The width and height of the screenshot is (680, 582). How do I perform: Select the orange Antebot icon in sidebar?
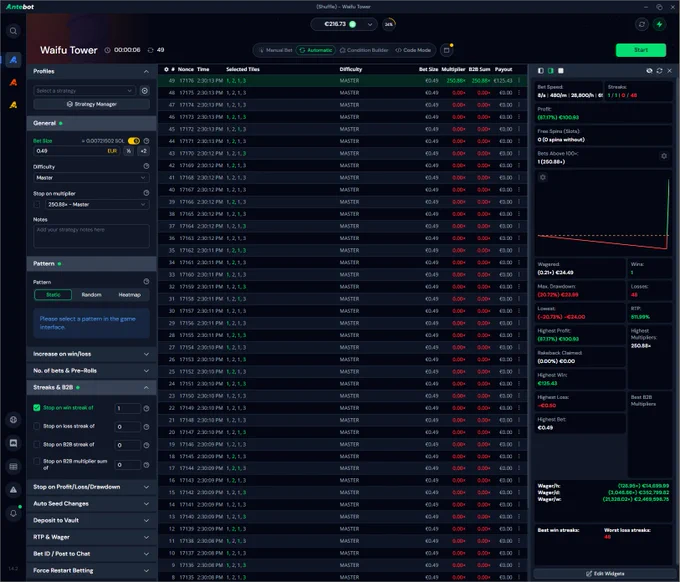(x=13, y=82)
